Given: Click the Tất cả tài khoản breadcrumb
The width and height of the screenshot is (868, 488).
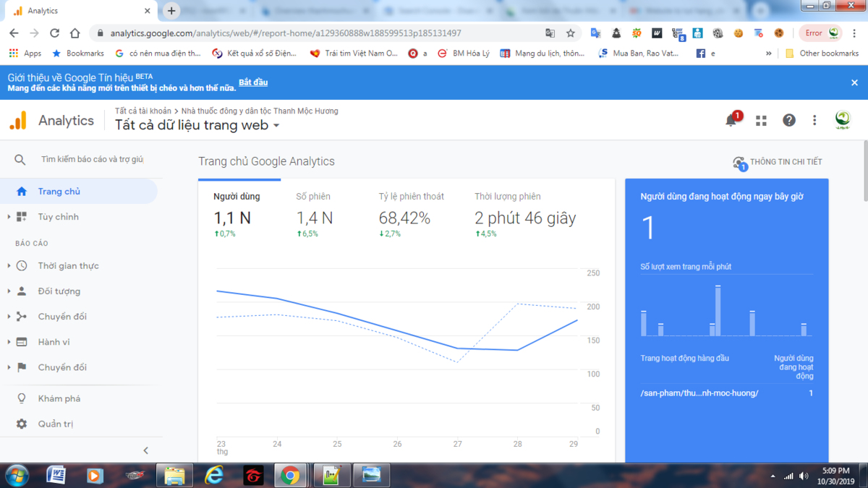Looking at the screenshot, I should [143, 111].
